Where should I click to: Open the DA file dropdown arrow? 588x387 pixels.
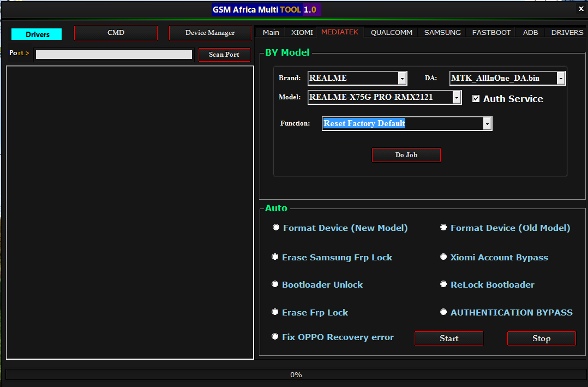click(561, 78)
